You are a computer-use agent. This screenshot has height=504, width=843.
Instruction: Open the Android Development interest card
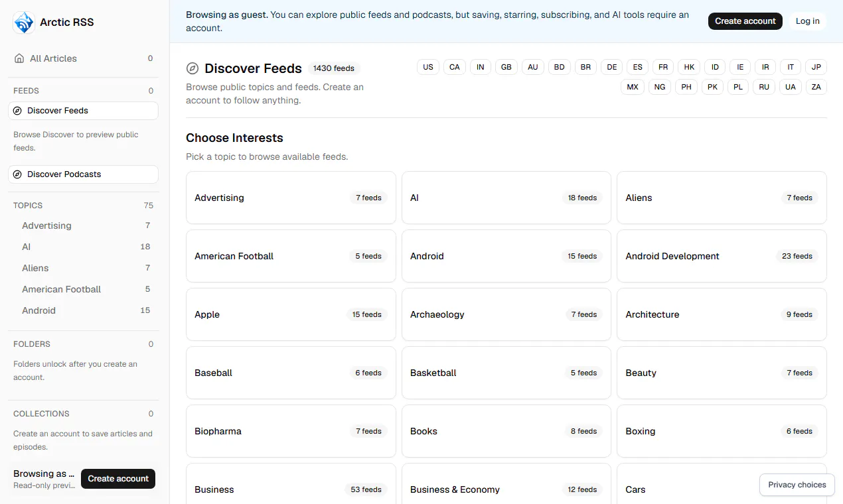coord(722,256)
